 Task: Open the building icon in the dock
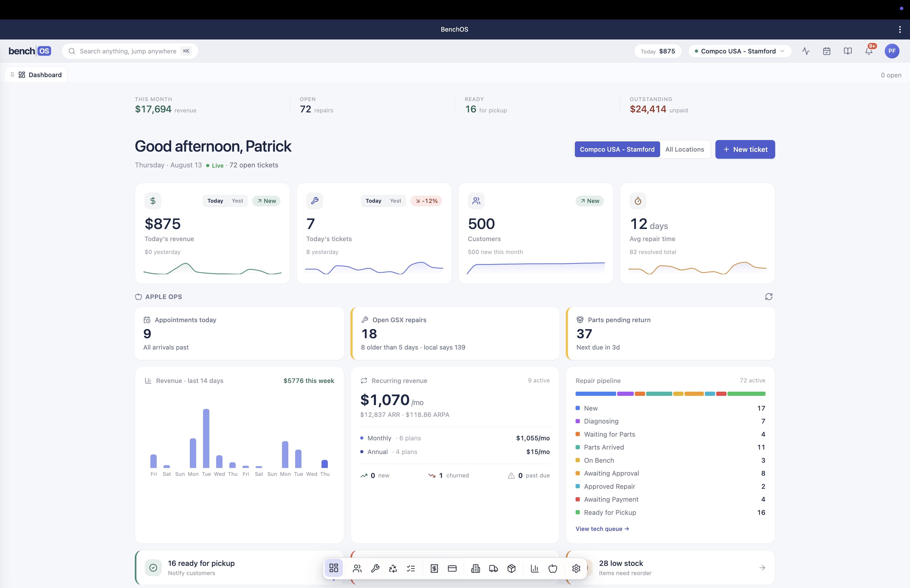point(476,569)
